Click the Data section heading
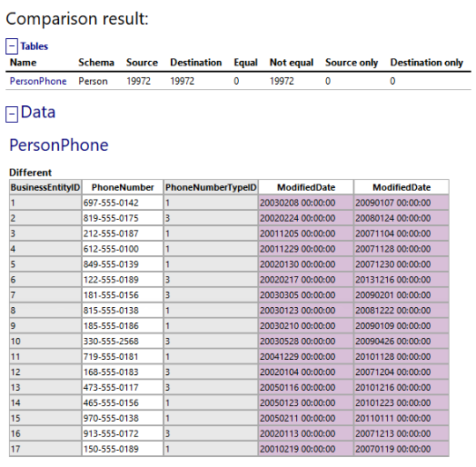 (x=38, y=112)
